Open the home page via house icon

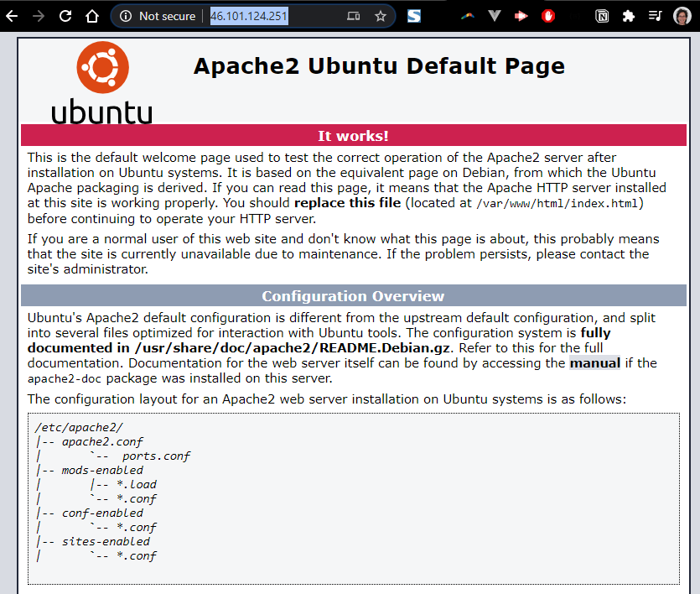[x=92, y=17]
